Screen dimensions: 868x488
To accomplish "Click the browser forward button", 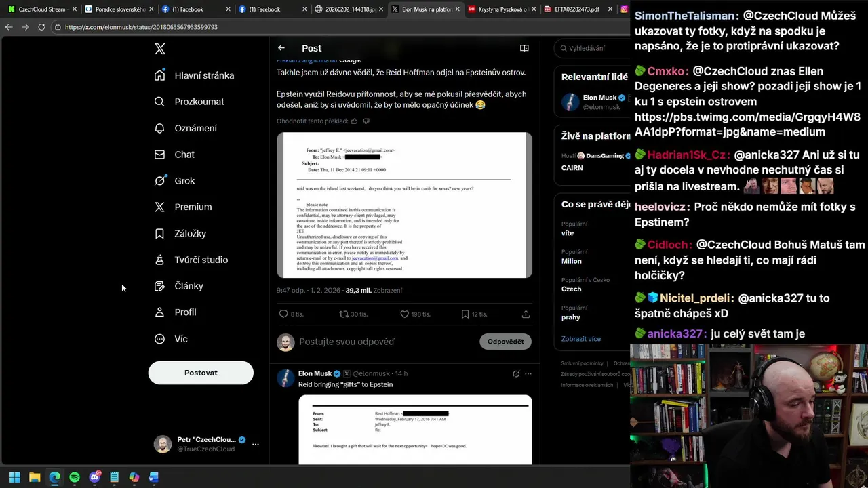I will tap(25, 27).
